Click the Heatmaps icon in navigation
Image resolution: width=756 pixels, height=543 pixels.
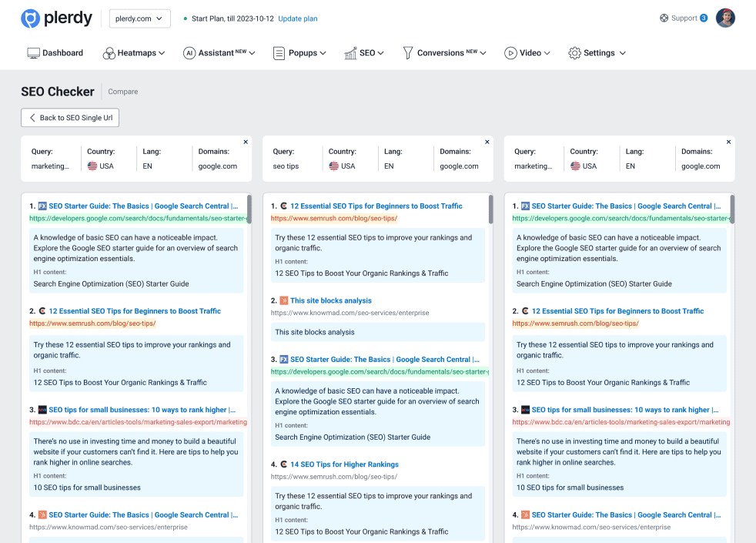tap(108, 53)
